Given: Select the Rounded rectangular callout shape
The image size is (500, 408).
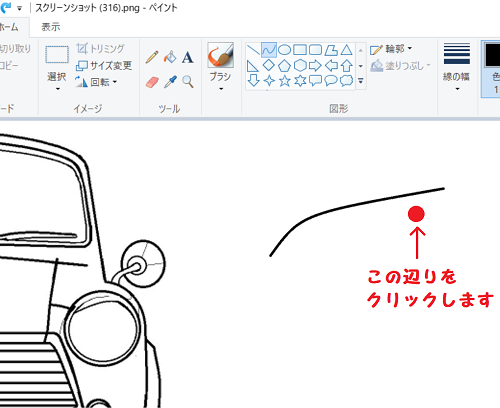Looking at the screenshot, I should 315,81.
